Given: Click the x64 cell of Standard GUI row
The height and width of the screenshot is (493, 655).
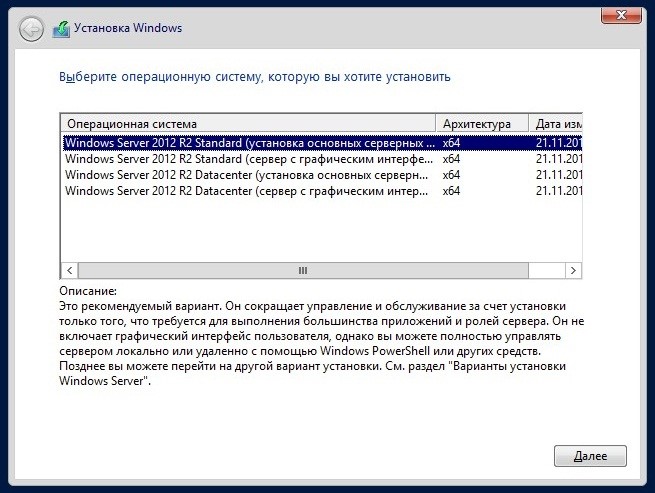Looking at the screenshot, I should coord(452,159).
